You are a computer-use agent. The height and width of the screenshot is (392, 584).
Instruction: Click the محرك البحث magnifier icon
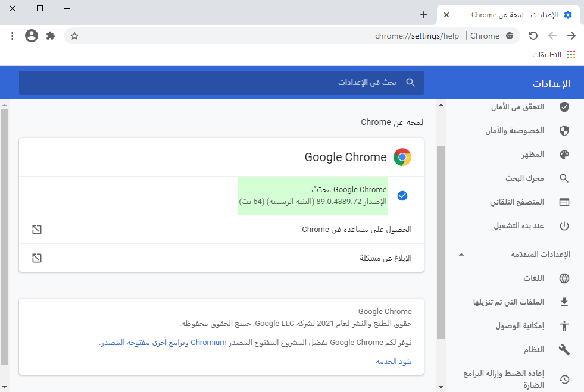coord(564,178)
